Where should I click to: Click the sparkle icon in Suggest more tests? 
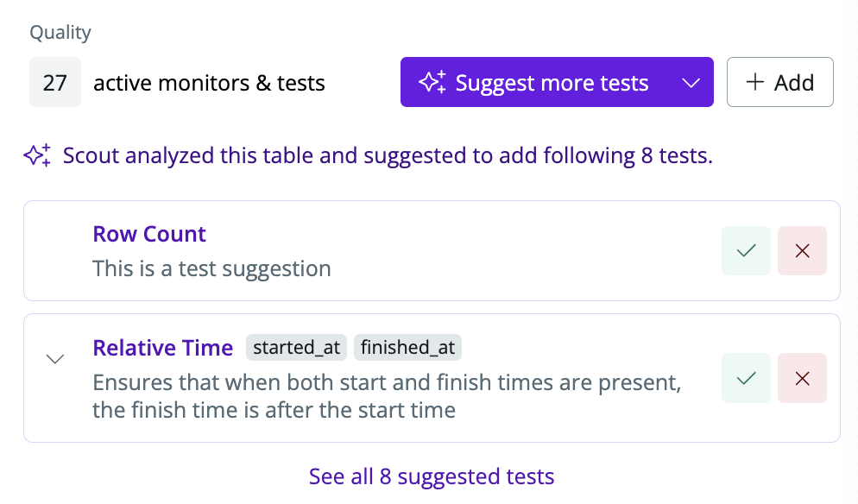pos(432,82)
